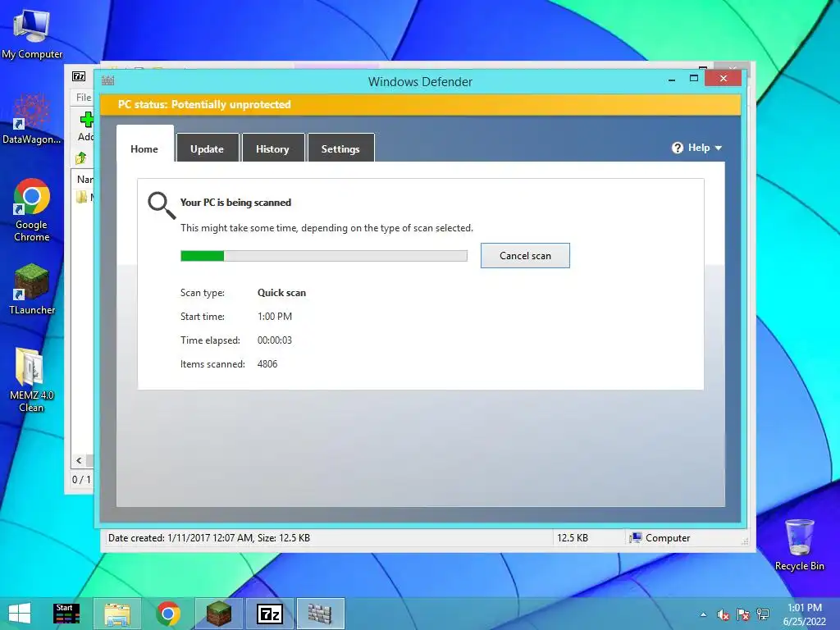Minimize the Windows Defender window

pyautogui.click(x=672, y=80)
